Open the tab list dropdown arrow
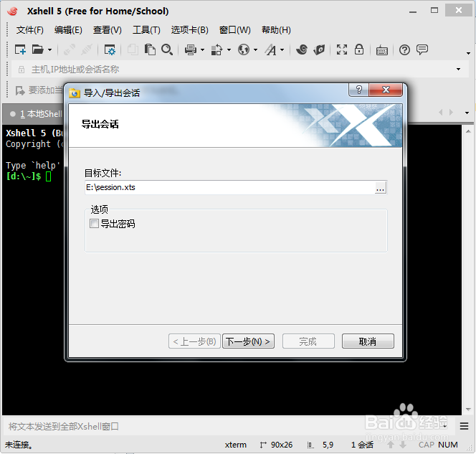 (x=467, y=113)
